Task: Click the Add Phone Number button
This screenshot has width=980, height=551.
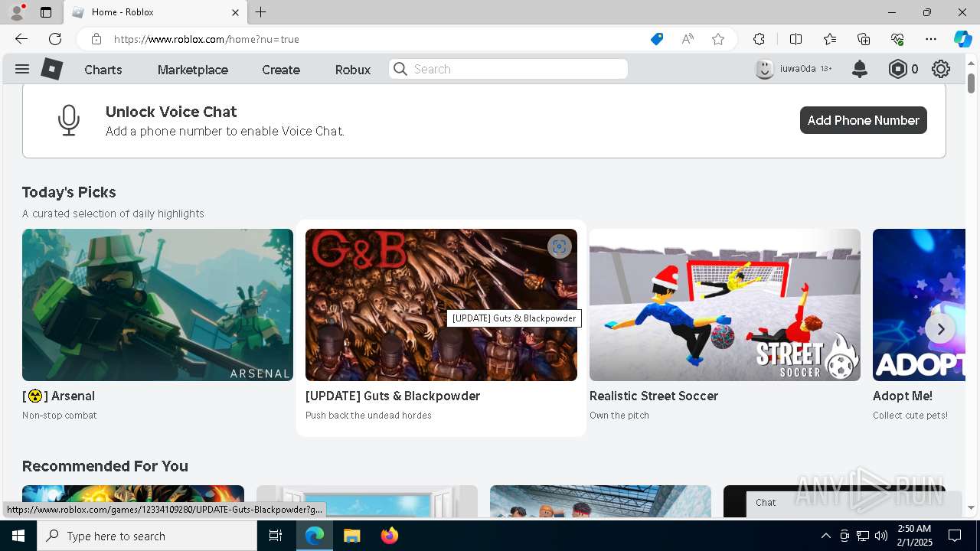Action: coord(864,120)
